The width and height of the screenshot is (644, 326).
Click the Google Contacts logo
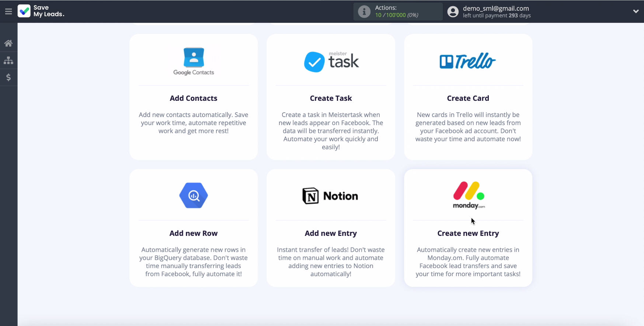(194, 61)
